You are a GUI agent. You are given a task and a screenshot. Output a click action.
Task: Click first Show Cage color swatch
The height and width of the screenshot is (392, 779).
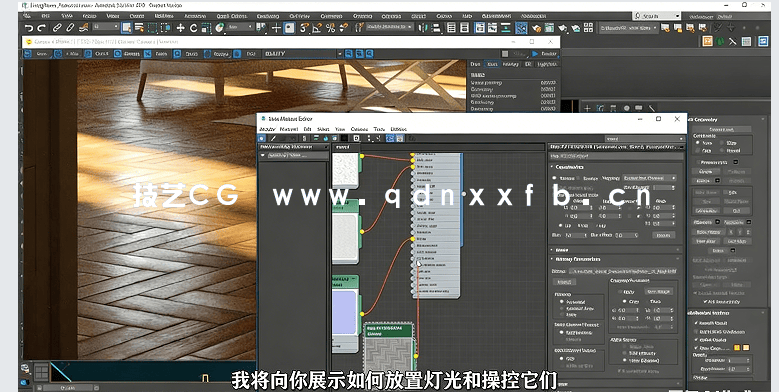pyautogui.click(x=737, y=348)
